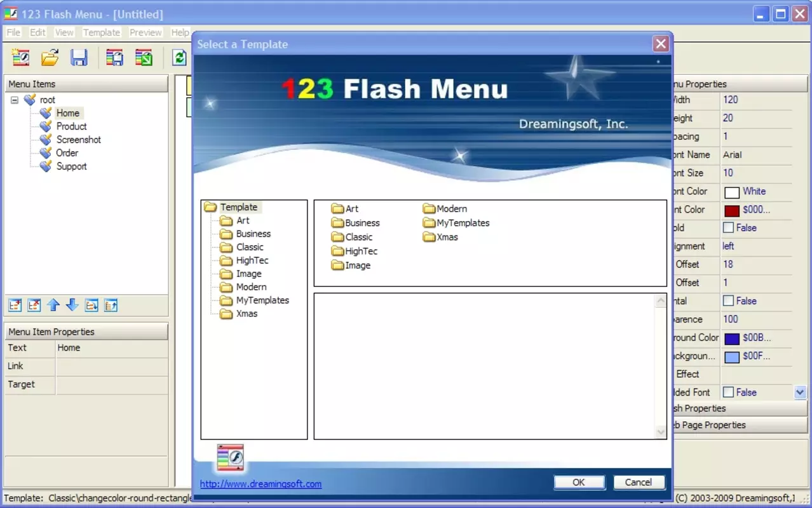Select Art in the left template tree
812x508 pixels.
[243, 220]
